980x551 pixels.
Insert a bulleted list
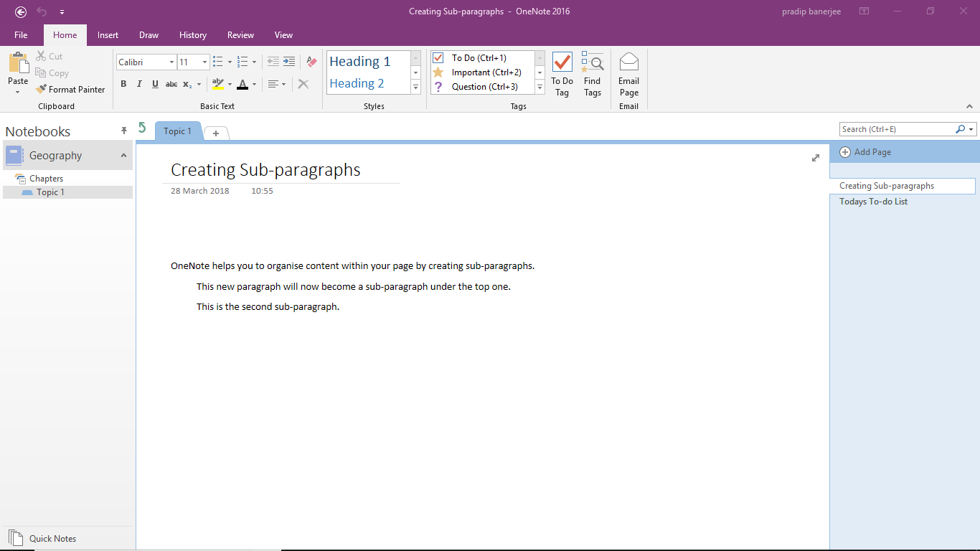click(x=218, y=62)
